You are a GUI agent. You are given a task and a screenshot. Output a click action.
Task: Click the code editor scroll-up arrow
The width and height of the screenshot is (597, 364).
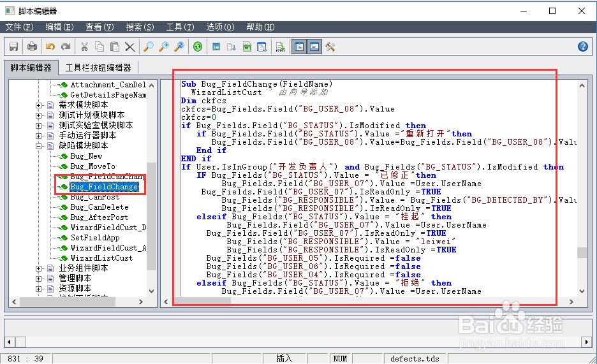[582, 85]
